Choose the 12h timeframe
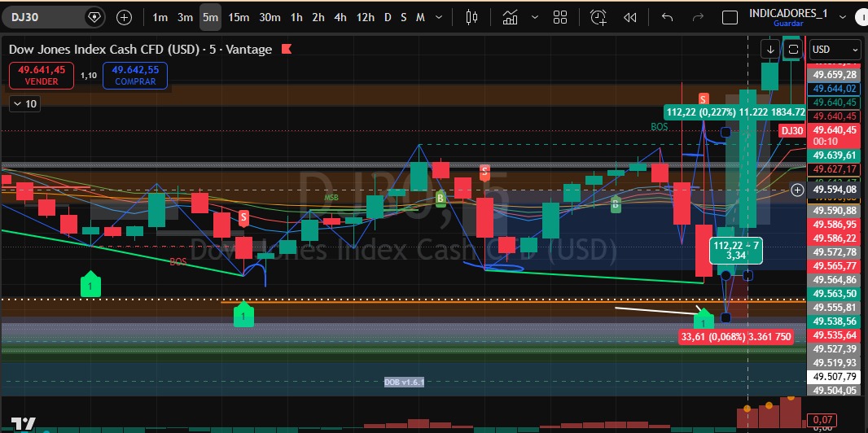The image size is (868, 433). (x=365, y=18)
